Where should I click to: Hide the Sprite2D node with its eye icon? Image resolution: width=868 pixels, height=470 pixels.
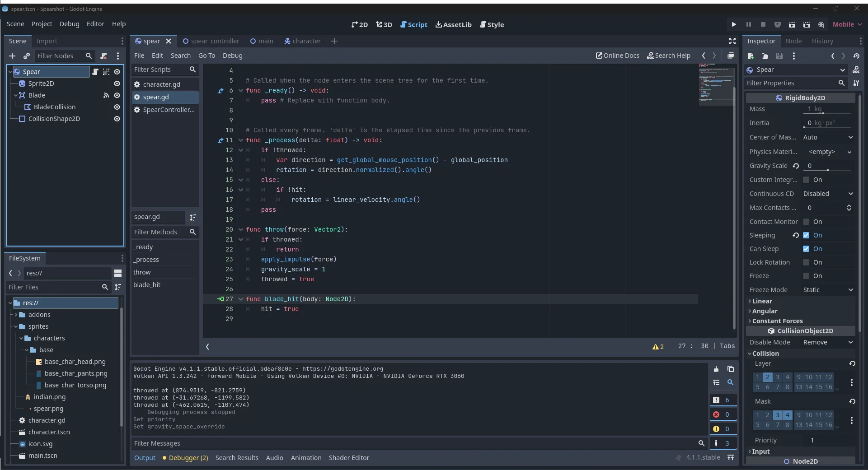117,84
